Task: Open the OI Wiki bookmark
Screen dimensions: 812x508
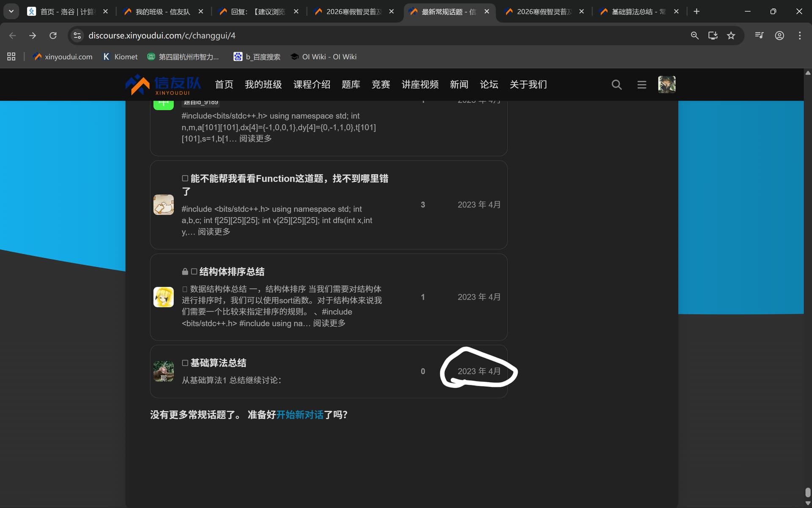Action: point(323,56)
